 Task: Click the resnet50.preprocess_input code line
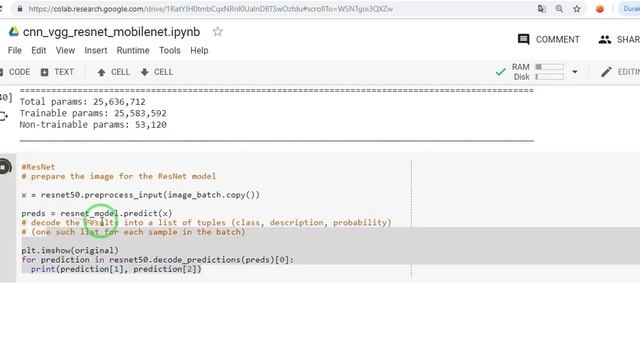[x=140, y=195]
